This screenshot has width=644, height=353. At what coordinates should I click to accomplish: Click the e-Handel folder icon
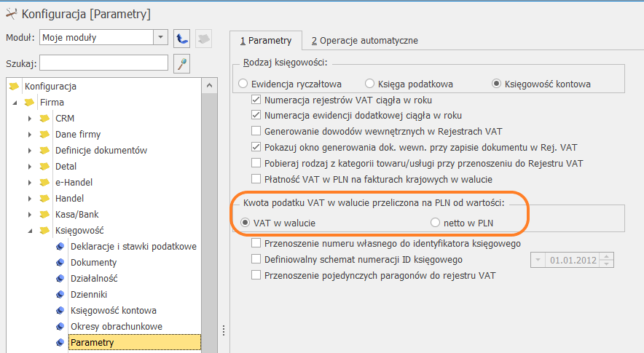tap(44, 182)
